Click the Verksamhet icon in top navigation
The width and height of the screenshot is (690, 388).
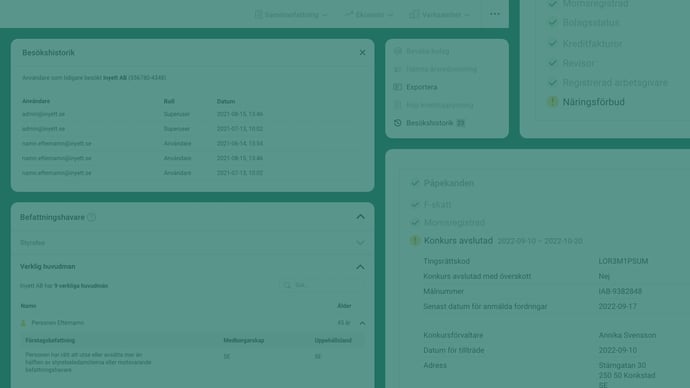click(414, 15)
